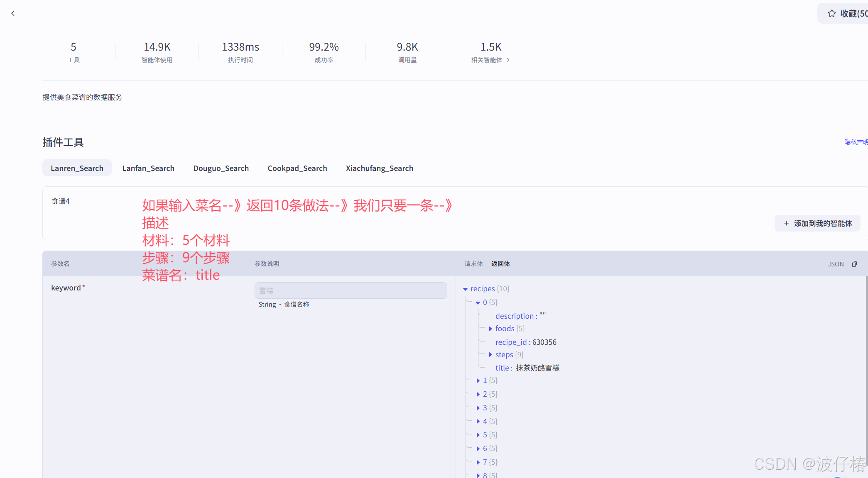This screenshot has height=478, width=868.
Task: Click the JSON format label
Action: pos(836,264)
